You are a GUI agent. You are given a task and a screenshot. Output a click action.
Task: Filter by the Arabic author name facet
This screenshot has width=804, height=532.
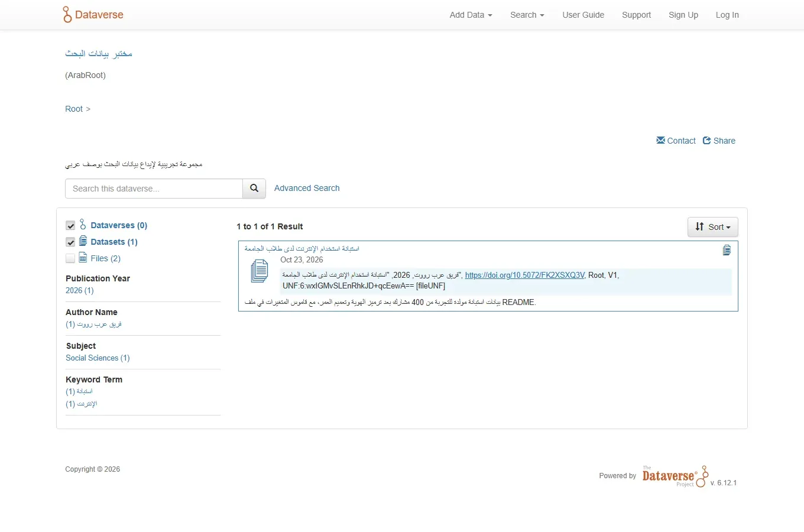tap(93, 324)
